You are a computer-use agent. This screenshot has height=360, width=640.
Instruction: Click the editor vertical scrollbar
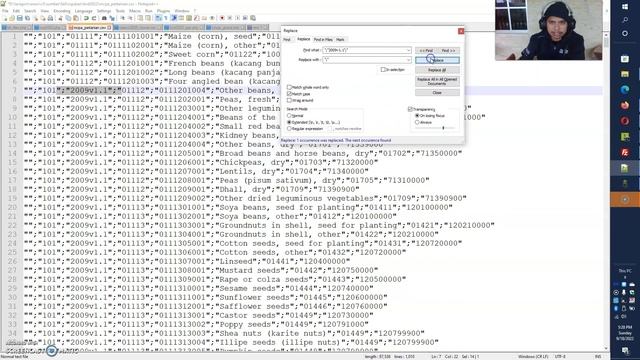point(606,192)
